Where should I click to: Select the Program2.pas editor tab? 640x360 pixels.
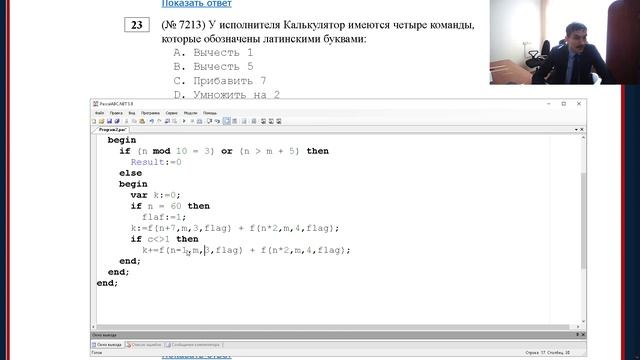112,129
